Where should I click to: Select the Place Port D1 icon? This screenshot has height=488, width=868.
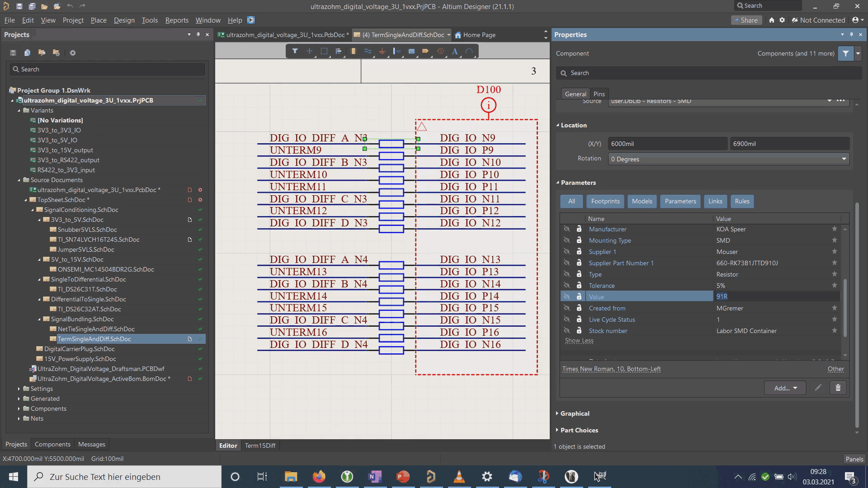(425, 52)
